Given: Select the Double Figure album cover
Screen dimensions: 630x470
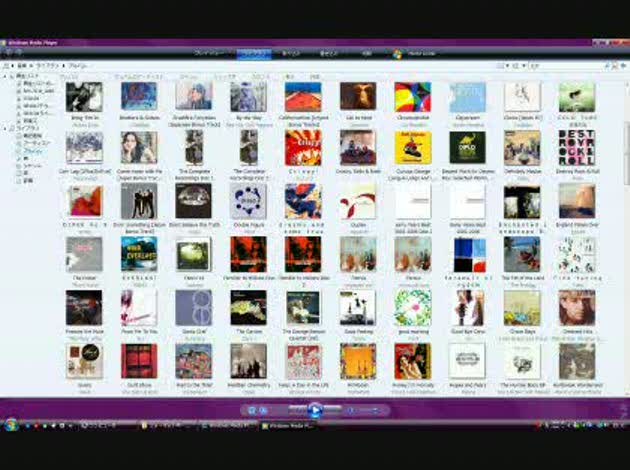Looking at the screenshot, I should tap(248, 201).
